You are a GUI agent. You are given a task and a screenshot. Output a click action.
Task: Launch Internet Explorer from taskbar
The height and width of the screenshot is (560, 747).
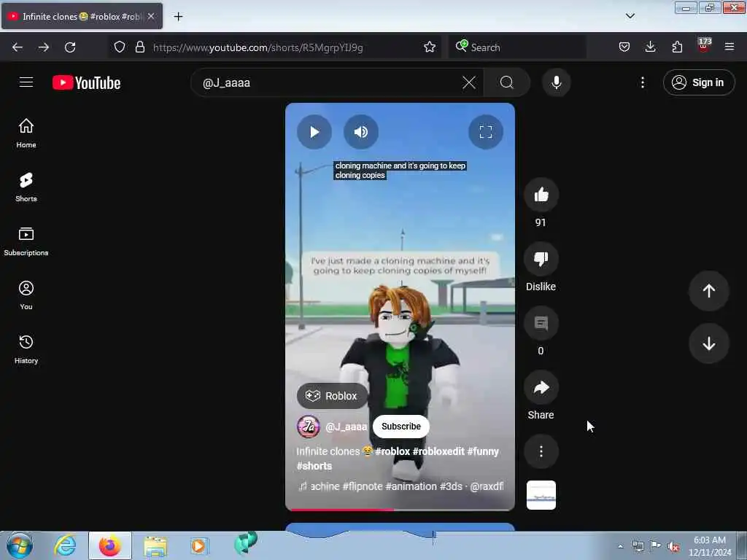65,545
